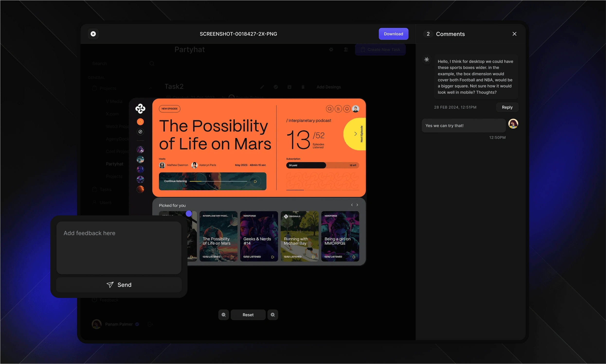Click the NEW EPISODE badge
Image resolution: width=606 pixels, height=364 pixels.
[169, 109]
